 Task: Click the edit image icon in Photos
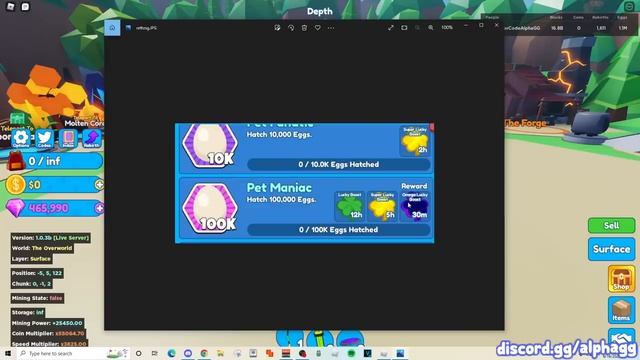click(277, 28)
